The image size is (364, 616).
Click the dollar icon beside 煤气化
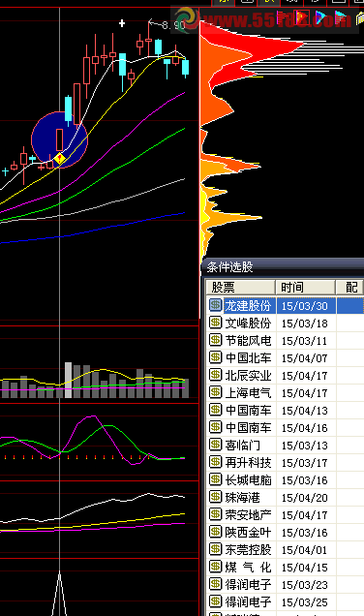coord(215,566)
